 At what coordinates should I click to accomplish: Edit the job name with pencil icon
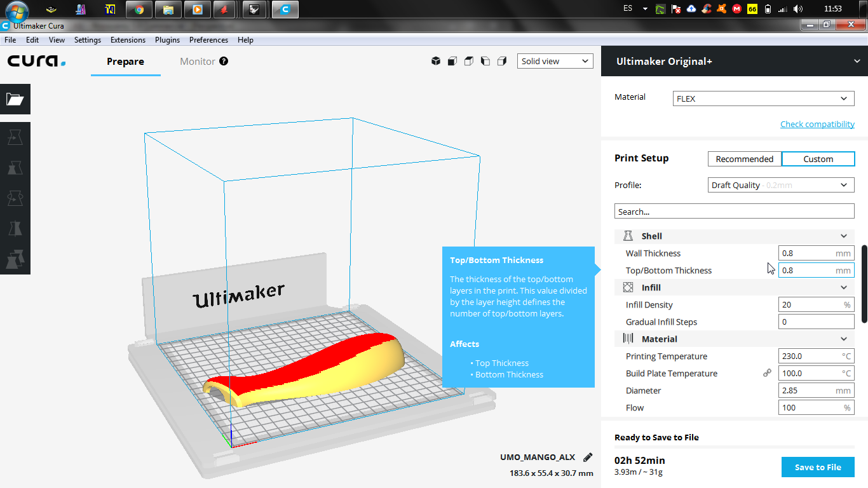click(x=588, y=457)
